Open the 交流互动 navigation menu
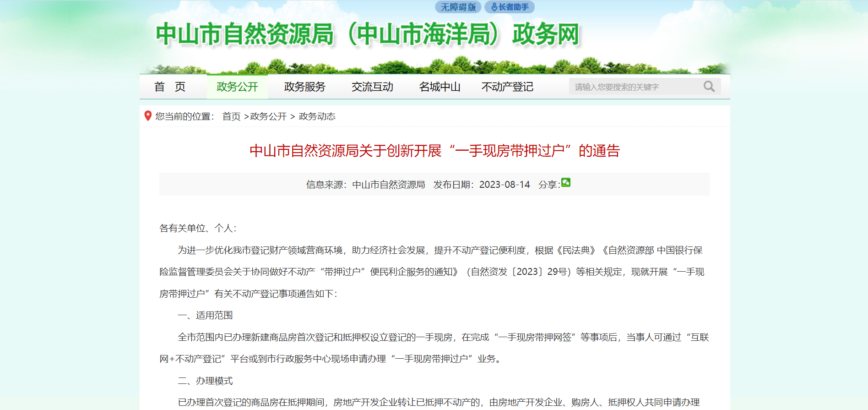This screenshot has width=868, height=410. tap(372, 87)
